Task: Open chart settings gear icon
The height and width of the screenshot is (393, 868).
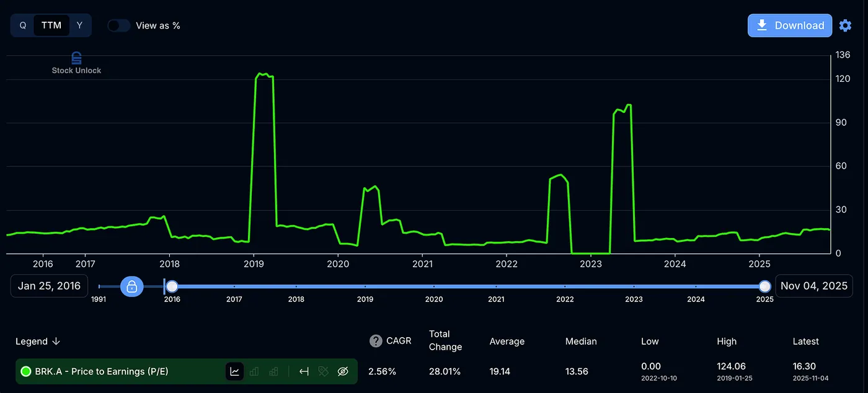Action: (x=845, y=25)
